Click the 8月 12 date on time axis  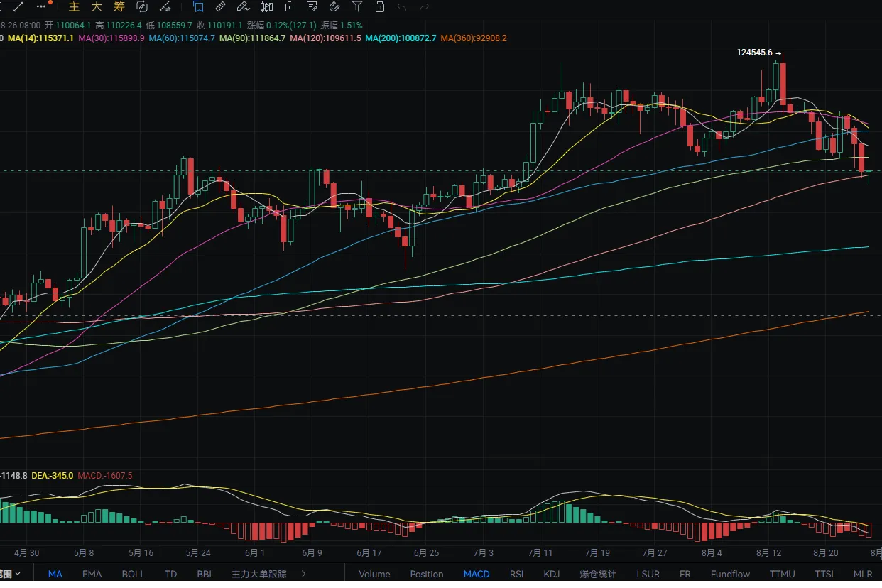pos(768,552)
